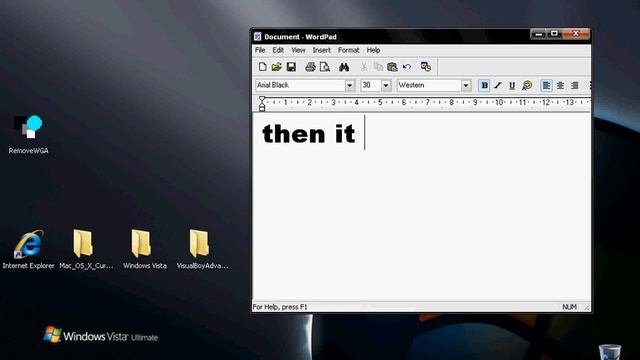The height and width of the screenshot is (360, 640).
Task: Expand the Western script dropdown
Action: coord(466,85)
